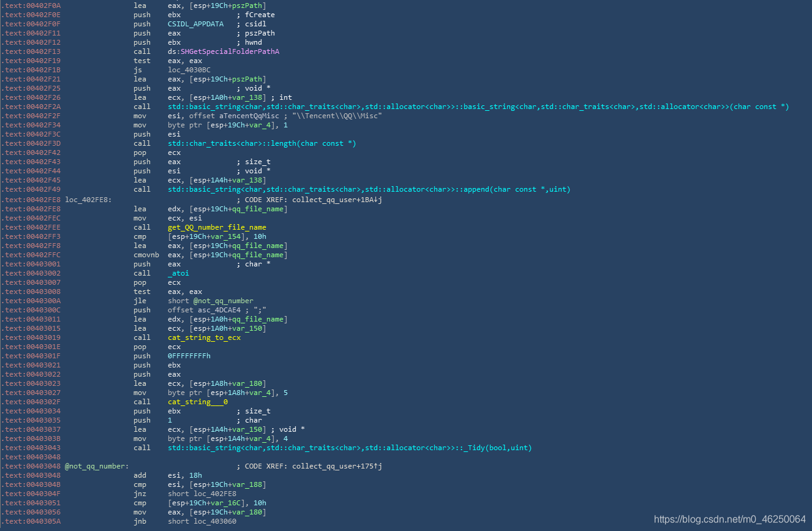Follow the CODE XREF collect_qq_user+175 reference
This screenshot has height=531, width=812.
point(337,466)
